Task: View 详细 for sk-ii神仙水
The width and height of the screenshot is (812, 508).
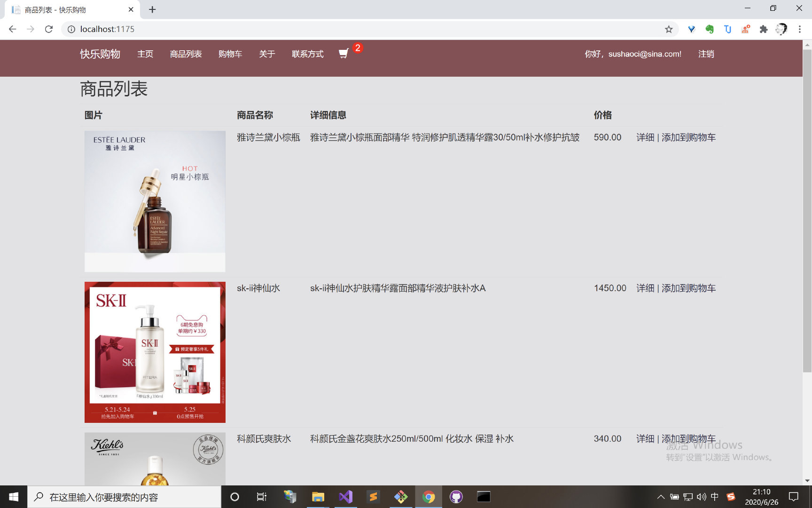Action: tap(645, 288)
